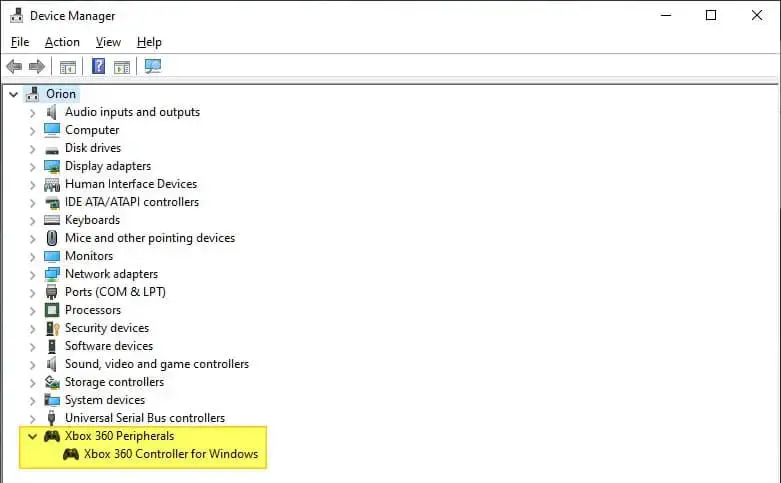Click the Ports (COM & LPT) icon
This screenshot has width=781, height=483.
[x=51, y=292]
